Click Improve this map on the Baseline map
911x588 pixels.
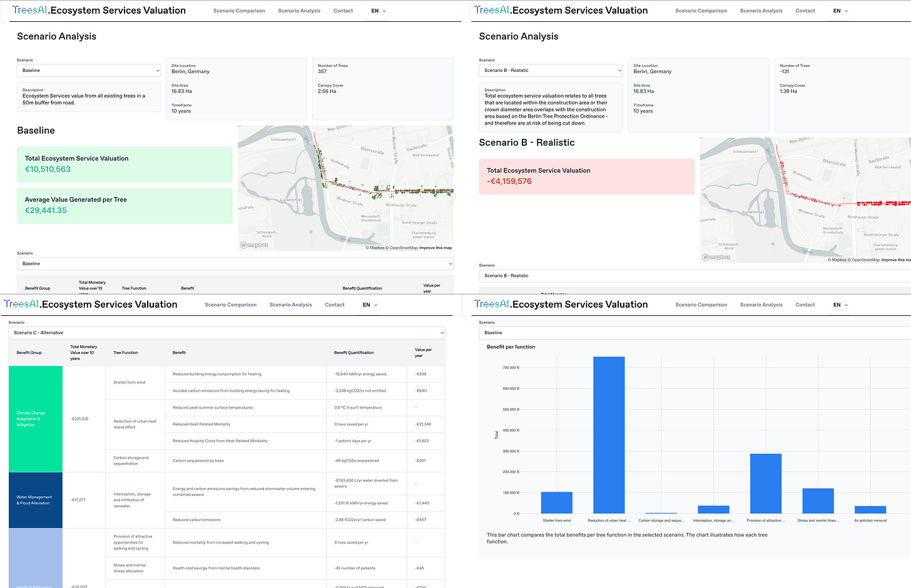click(x=435, y=248)
